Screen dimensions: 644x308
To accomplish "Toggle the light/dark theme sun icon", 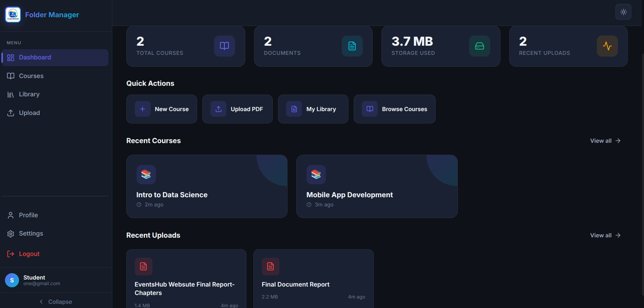I will tap(623, 12).
